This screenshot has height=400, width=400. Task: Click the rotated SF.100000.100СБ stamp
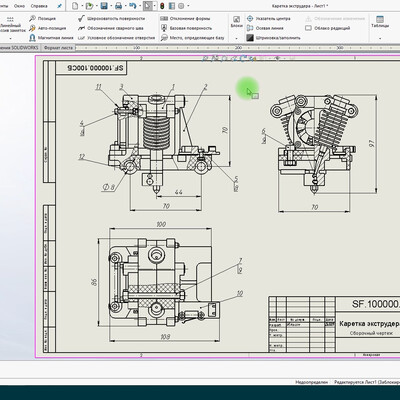pos(96,68)
